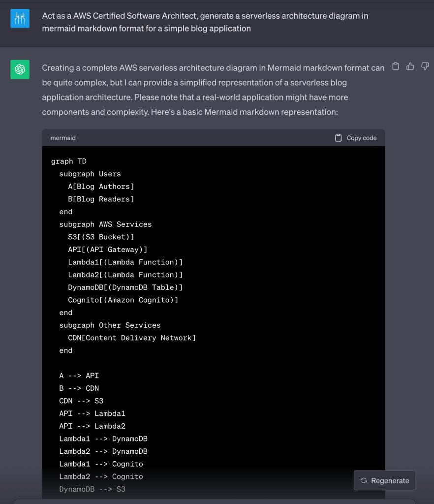
Task: Click the thumbs up icon on response
Action: 410,66
